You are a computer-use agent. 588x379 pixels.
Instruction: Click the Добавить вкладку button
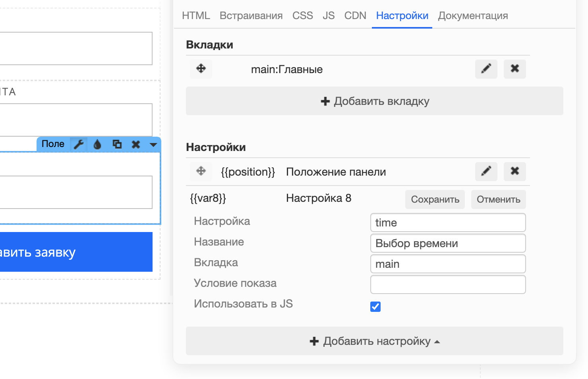tap(375, 101)
